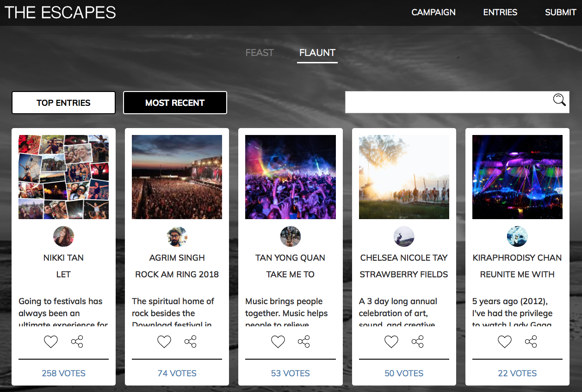Share Chelsea Nicole Tay's Strawberry Fields entry
582x392 pixels.
tap(417, 342)
